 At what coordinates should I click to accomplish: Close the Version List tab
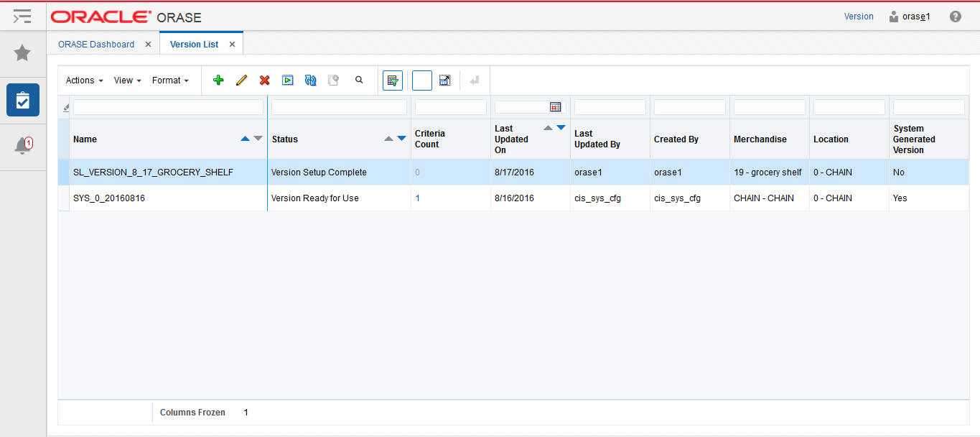tap(232, 44)
